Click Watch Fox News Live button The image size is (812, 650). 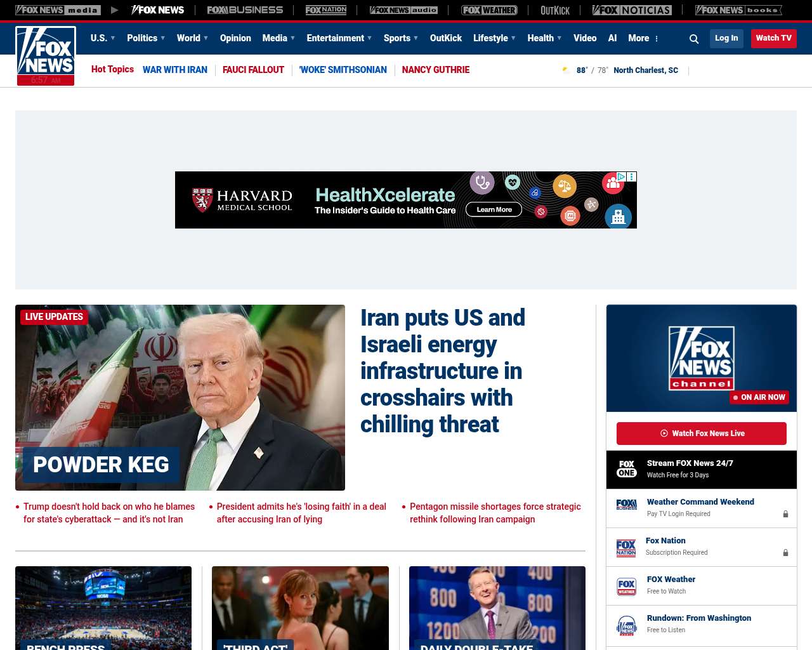click(702, 434)
